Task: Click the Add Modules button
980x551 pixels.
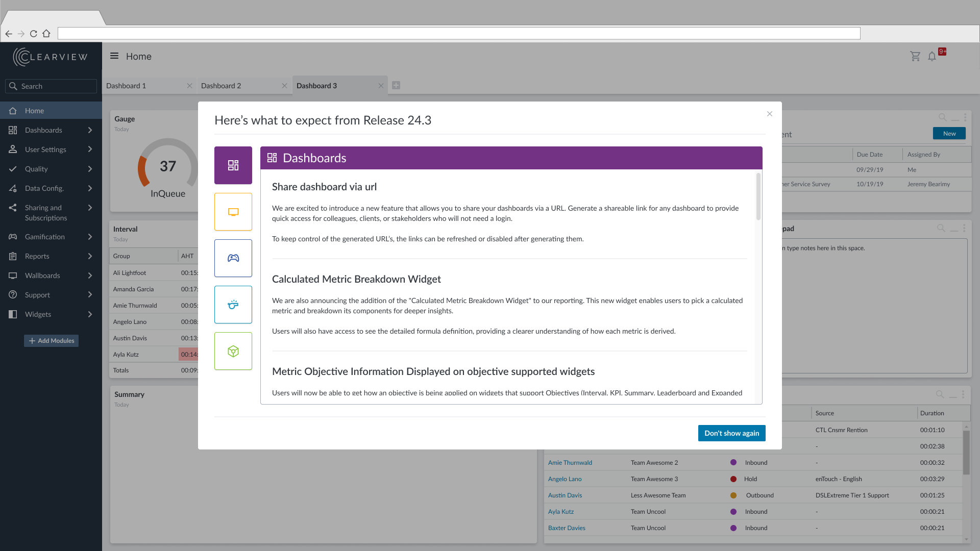Action: [51, 341]
